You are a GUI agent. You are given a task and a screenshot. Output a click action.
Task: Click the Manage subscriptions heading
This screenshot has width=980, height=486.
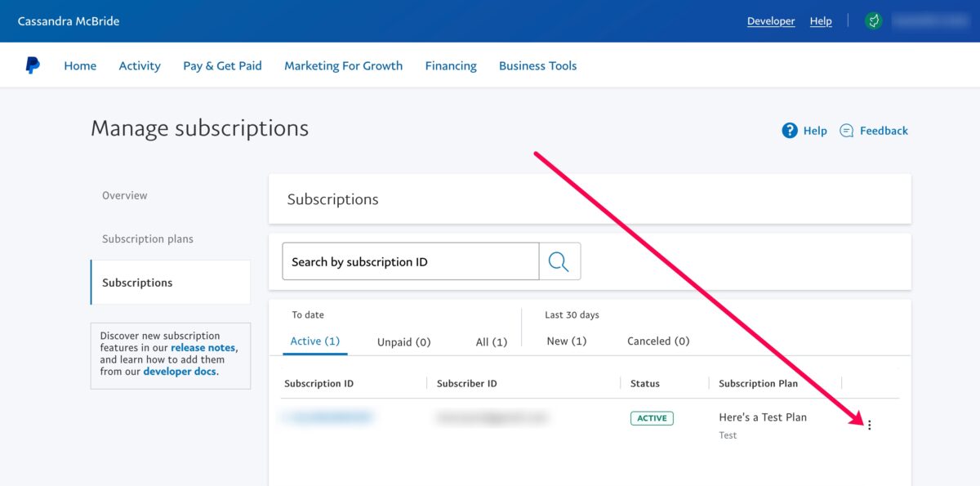pos(200,128)
